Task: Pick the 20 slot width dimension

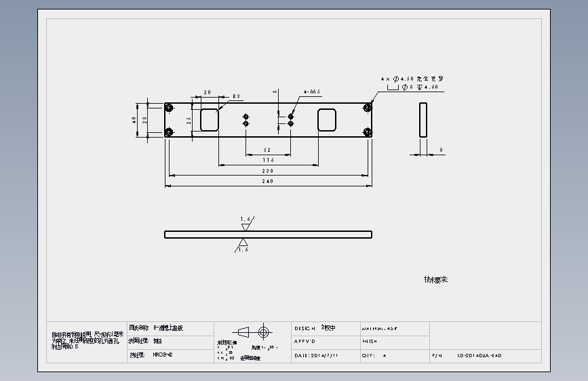Action: coord(208,92)
